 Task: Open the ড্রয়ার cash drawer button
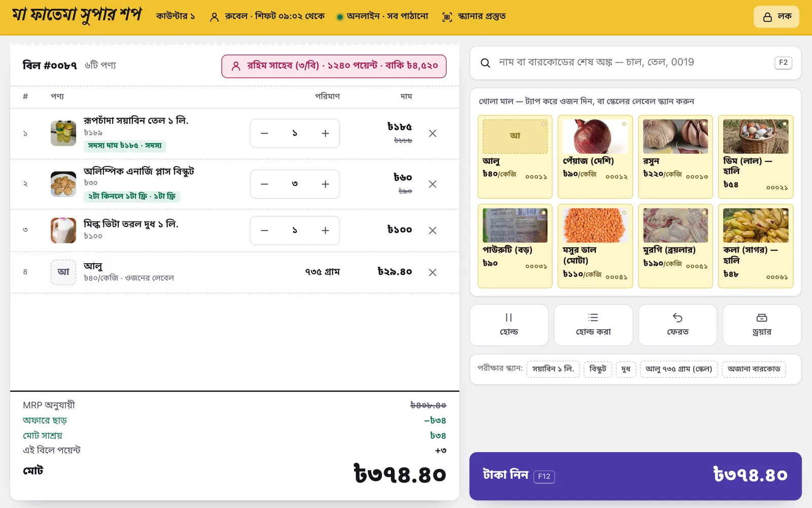[762, 325]
